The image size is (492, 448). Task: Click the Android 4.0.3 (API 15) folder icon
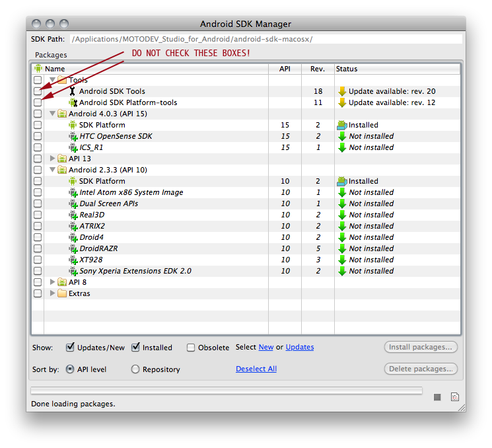coord(62,114)
